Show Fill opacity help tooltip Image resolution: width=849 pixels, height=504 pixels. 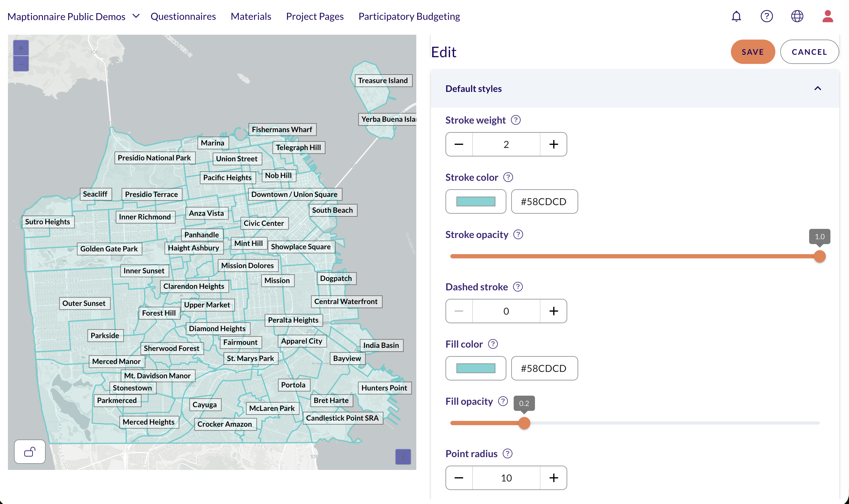(503, 401)
